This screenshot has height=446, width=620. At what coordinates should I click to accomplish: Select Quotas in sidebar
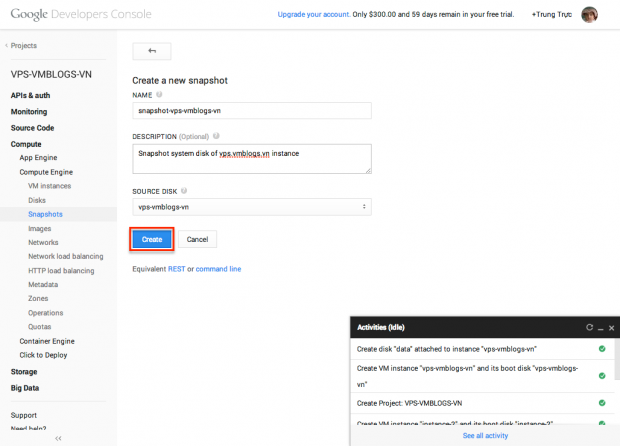(40, 327)
